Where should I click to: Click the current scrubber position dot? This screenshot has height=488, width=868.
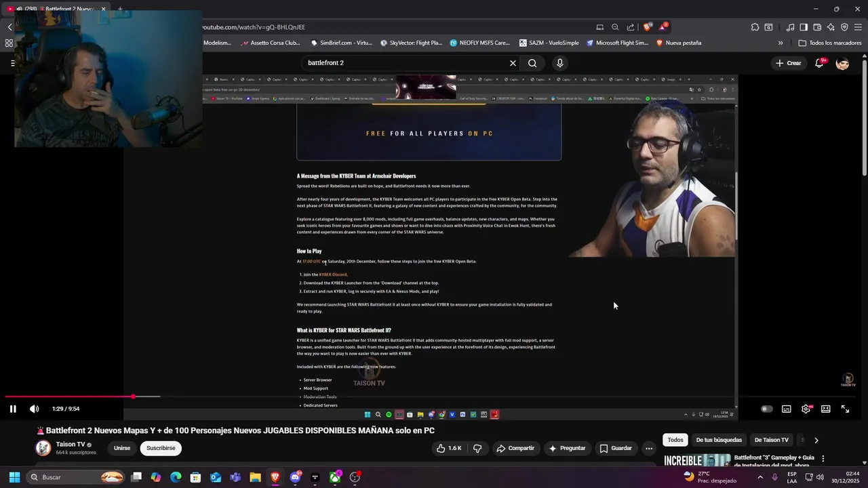133,396
